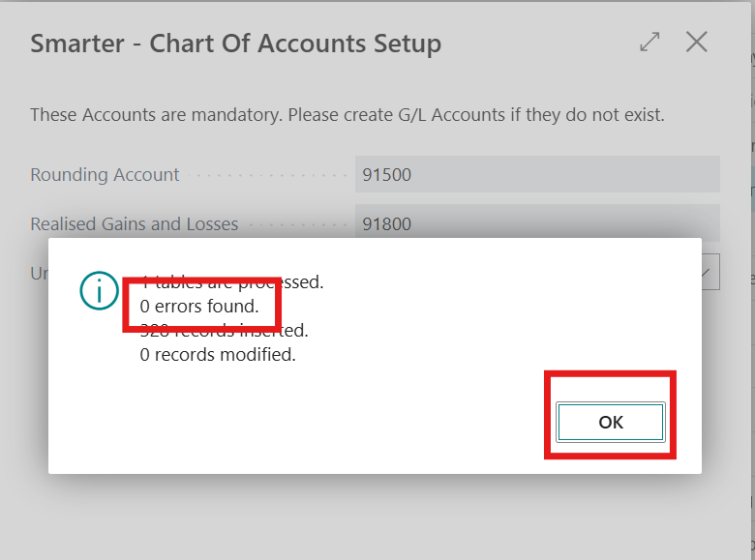Click the info icon in the message dialog

pos(99,290)
